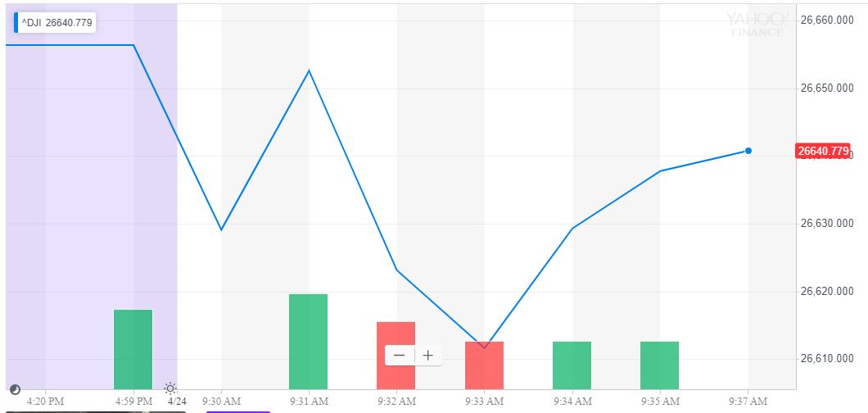Click the zoom in plus button
The height and width of the screenshot is (413, 868).
pos(427,356)
